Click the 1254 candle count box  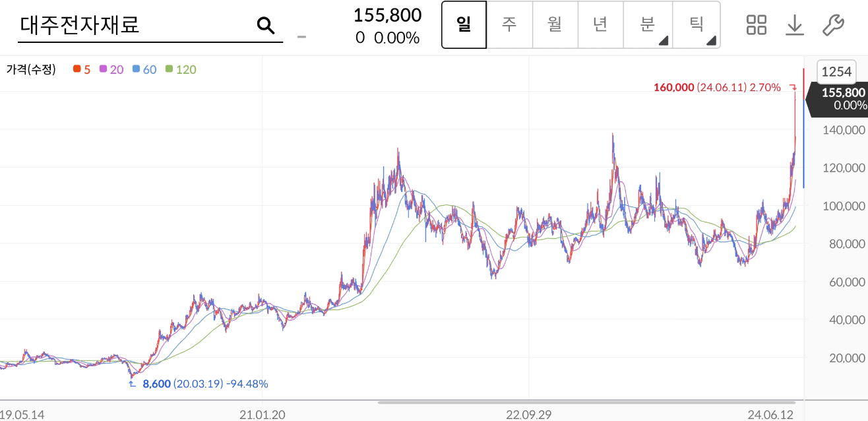tap(836, 71)
